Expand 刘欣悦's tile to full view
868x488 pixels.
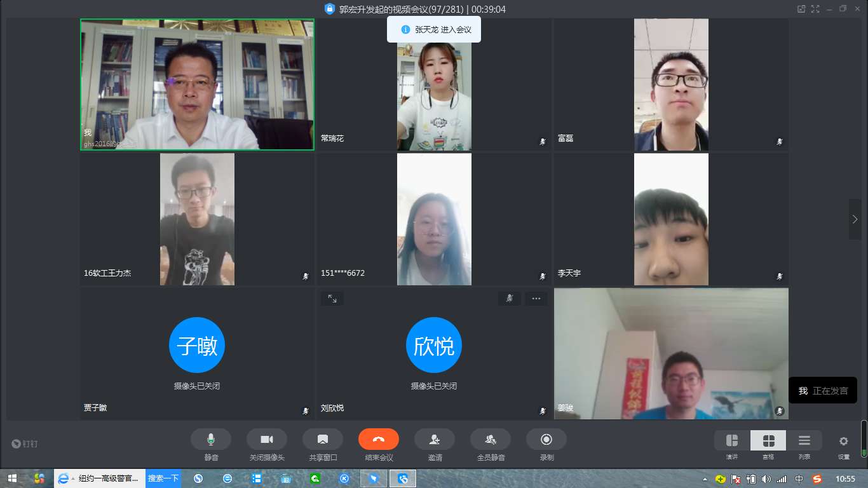(332, 299)
